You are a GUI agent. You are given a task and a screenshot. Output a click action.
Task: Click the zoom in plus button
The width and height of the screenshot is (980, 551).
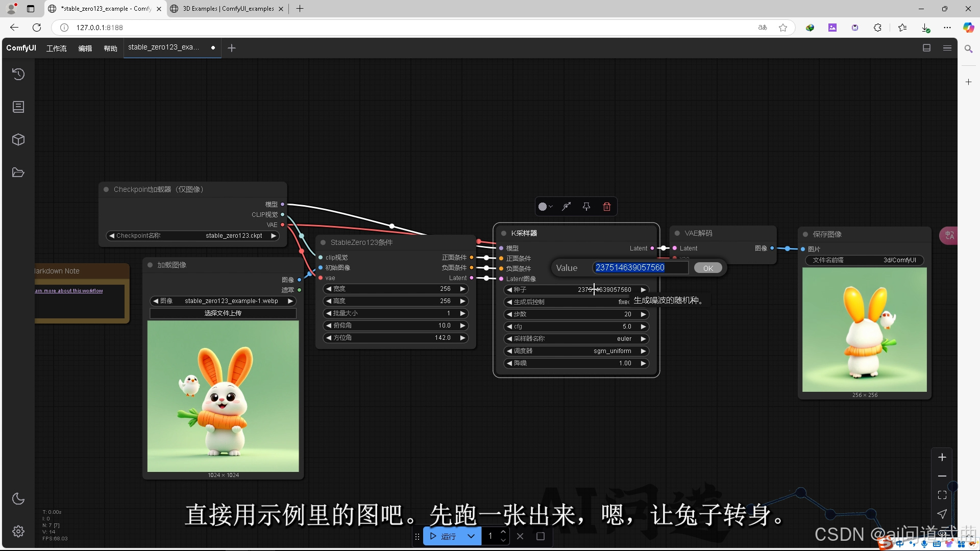tap(942, 457)
